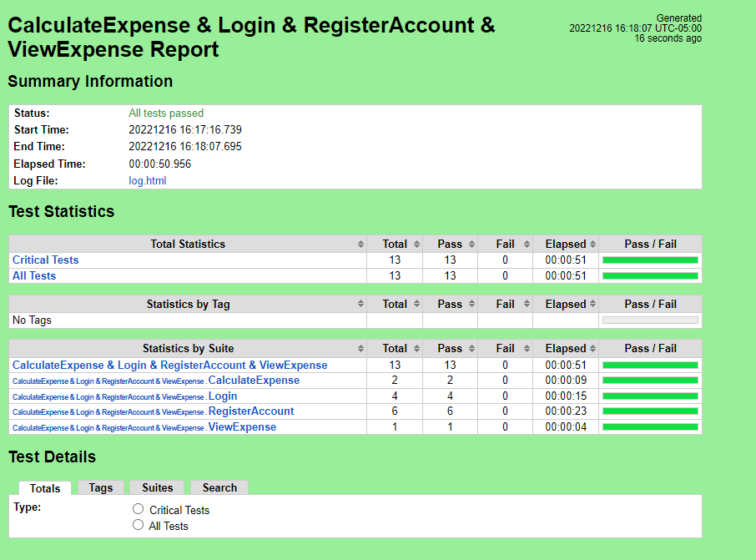Sort Statistics by Tag Fail column
Viewport: 756px width, 560px height.
(527, 304)
